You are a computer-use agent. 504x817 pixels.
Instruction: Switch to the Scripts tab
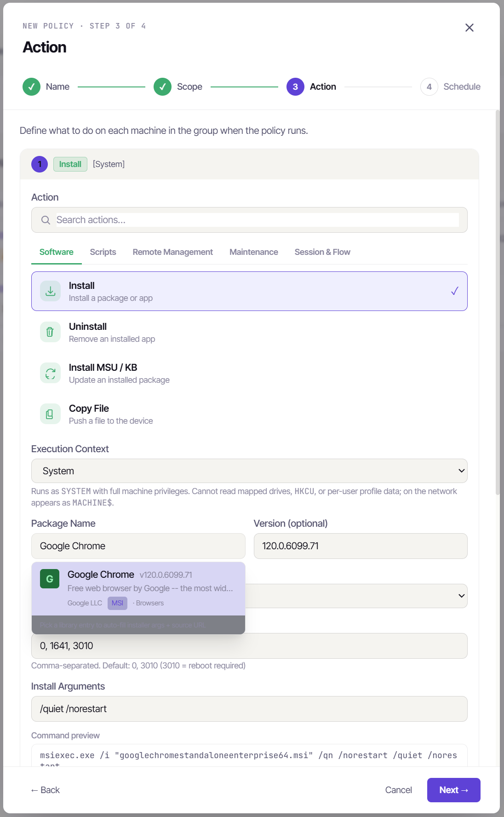103,252
